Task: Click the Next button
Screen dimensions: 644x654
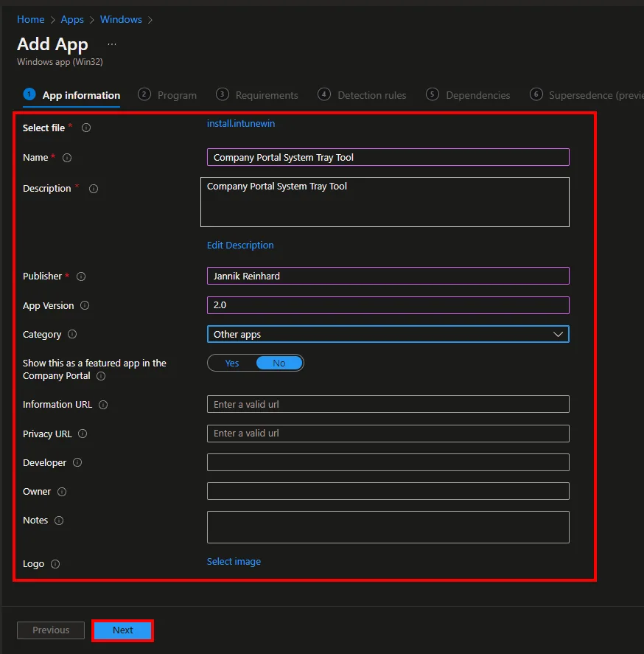Action: point(122,630)
